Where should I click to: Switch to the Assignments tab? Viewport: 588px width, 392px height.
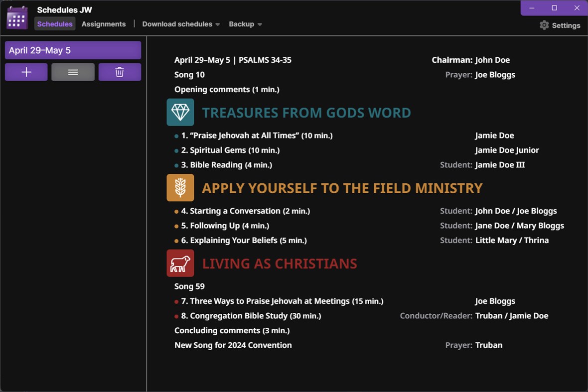click(104, 24)
